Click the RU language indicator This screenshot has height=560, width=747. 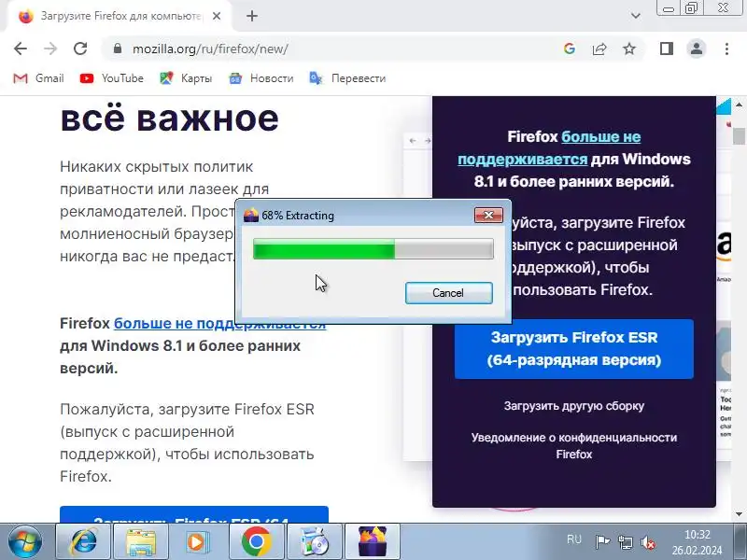(x=574, y=539)
